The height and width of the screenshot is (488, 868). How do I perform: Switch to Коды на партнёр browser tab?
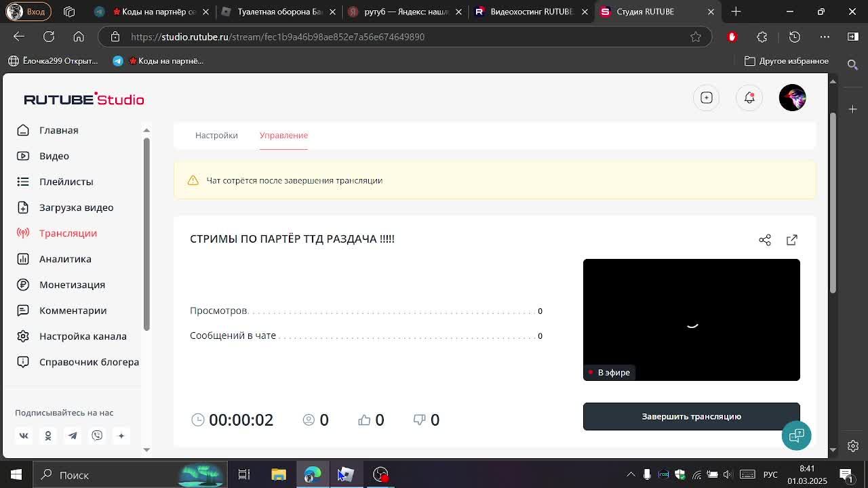click(x=154, y=12)
